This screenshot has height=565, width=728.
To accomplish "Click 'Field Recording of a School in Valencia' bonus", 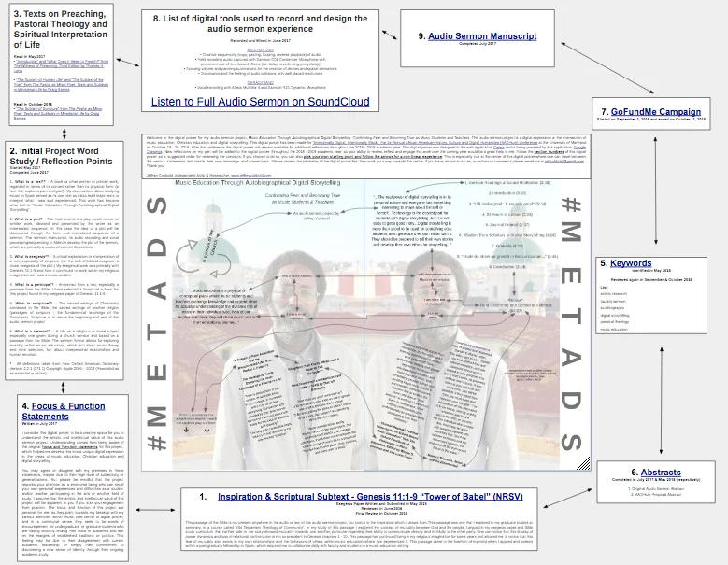I will [515, 305].
